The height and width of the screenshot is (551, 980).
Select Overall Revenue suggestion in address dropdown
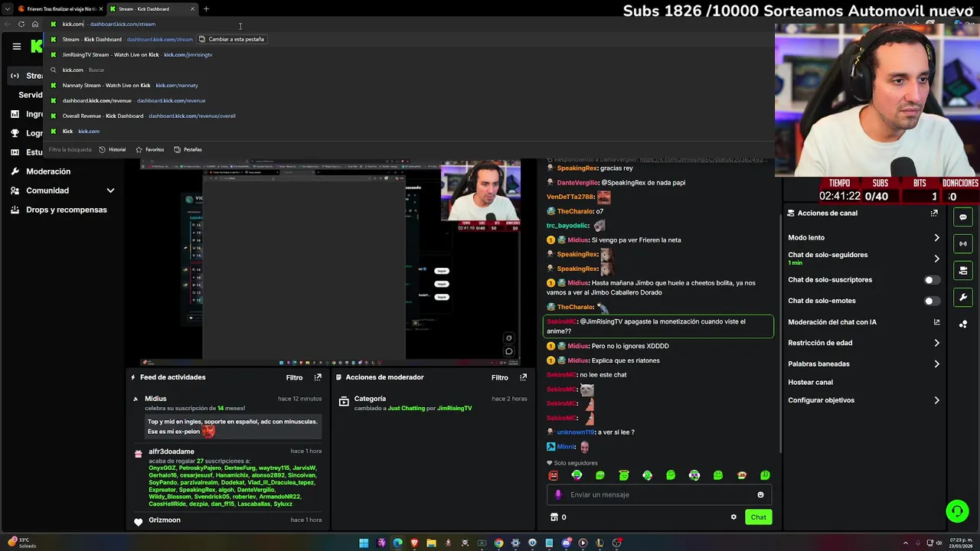tap(410, 116)
